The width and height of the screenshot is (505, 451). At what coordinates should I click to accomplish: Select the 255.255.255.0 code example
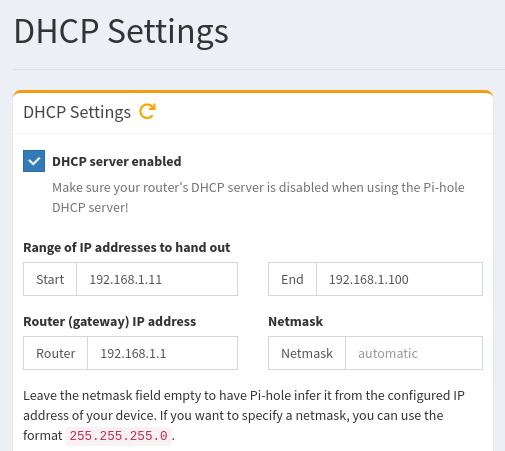pyautogui.click(x=118, y=436)
